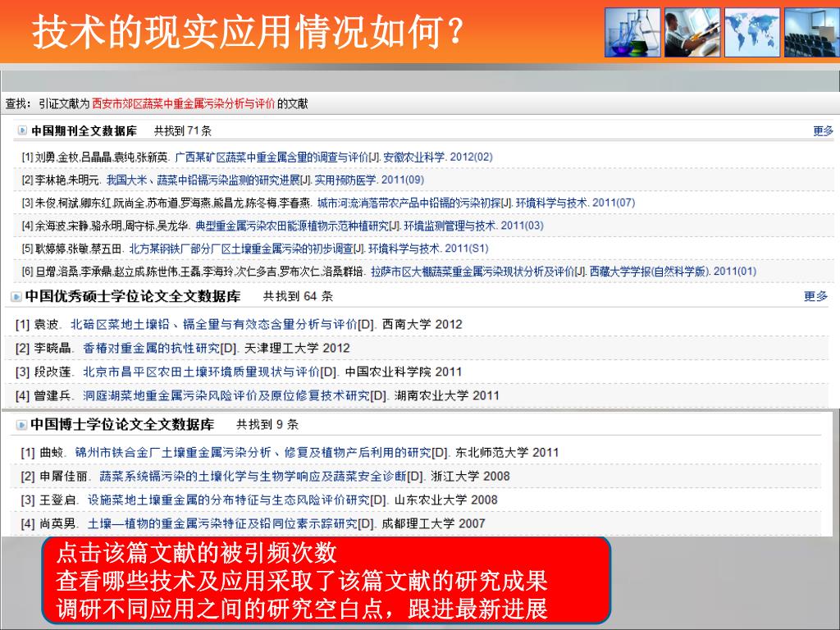Click author name 段改莲
The width and height of the screenshot is (840, 630).
52,372
